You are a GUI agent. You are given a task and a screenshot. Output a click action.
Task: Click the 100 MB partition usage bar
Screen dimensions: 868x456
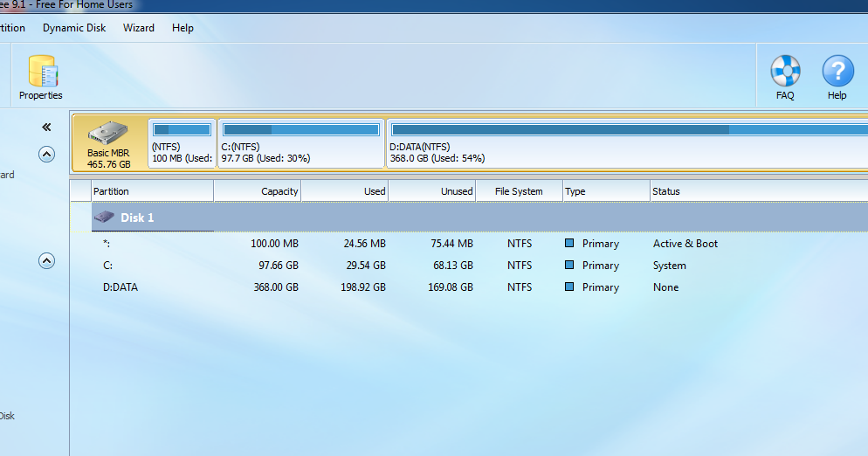(x=183, y=129)
